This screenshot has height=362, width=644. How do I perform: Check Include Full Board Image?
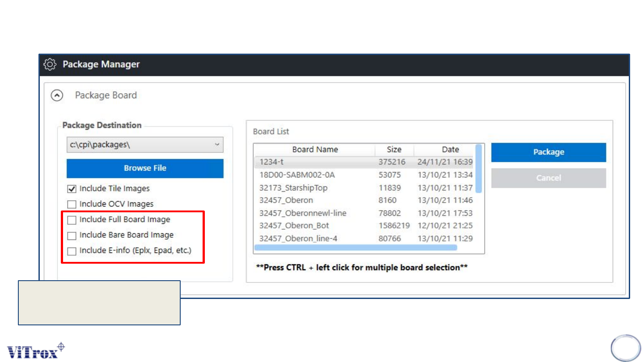point(72,220)
